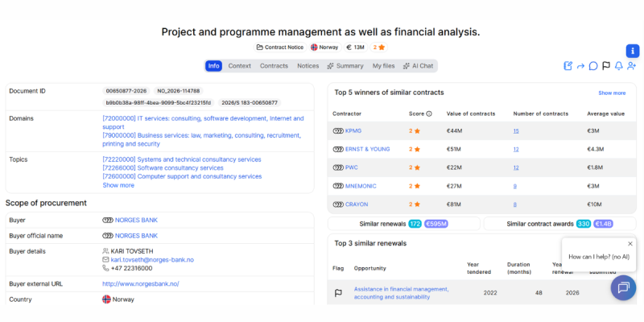Switch to the Context tab
Screen dimensions: 644x322
pyautogui.click(x=239, y=66)
